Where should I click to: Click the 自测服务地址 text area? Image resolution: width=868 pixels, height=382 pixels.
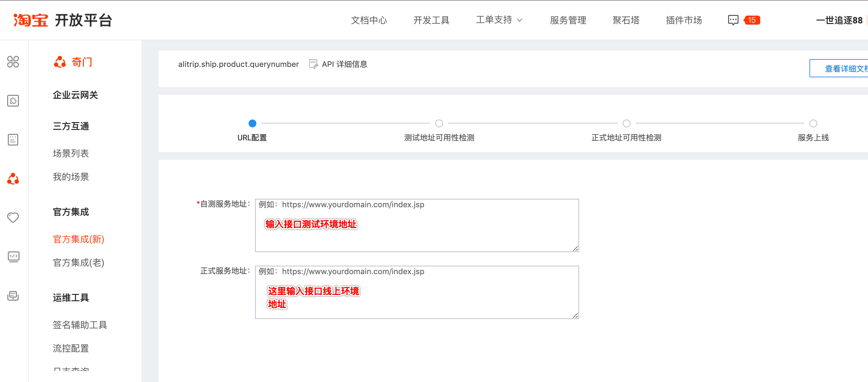[x=417, y=225]
